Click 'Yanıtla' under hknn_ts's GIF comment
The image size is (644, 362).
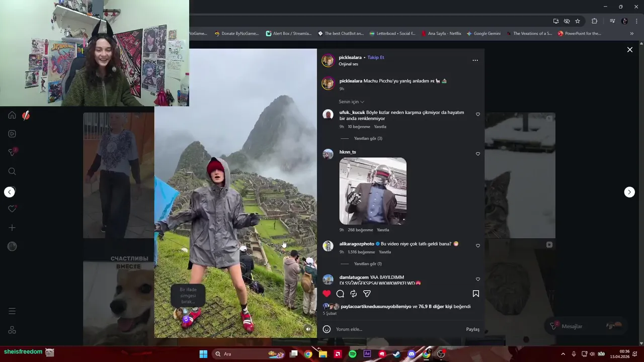coord(383,230)
